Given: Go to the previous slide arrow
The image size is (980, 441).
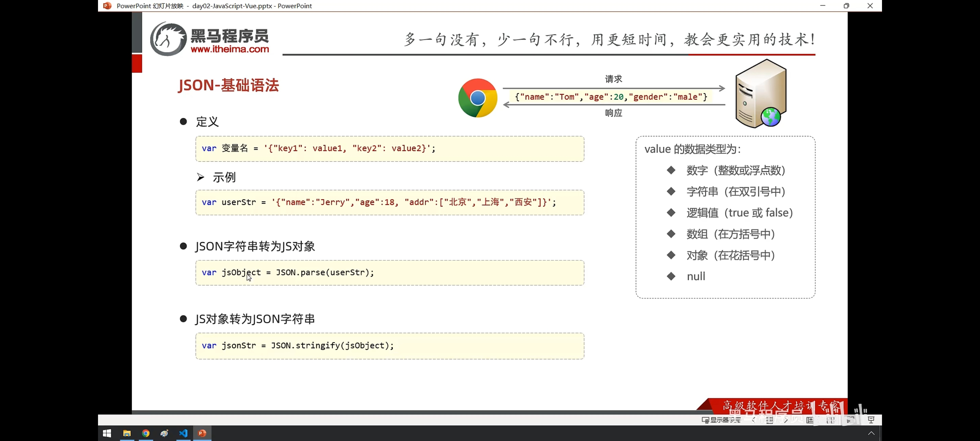Looking at the screenshot, I should click(753, 420).
